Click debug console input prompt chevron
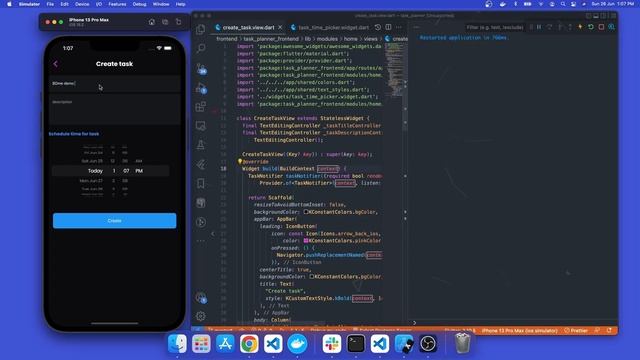The width and height of the screenshot is (640, 360). [415, 323]
